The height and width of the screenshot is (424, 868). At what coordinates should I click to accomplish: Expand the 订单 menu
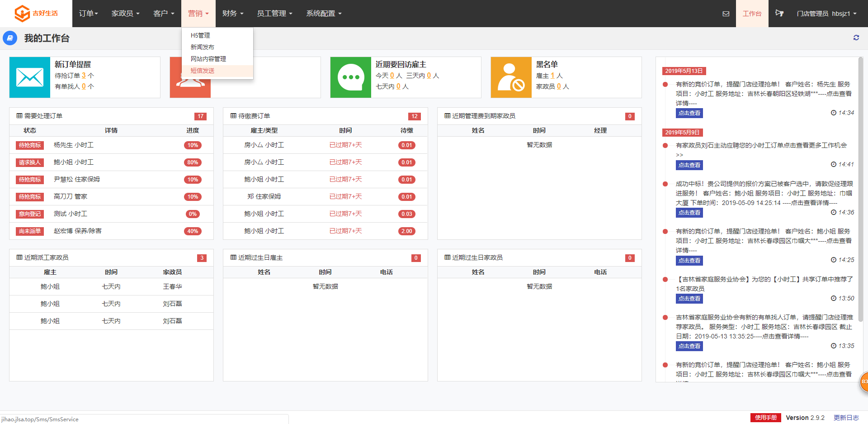tap(88, 14)
